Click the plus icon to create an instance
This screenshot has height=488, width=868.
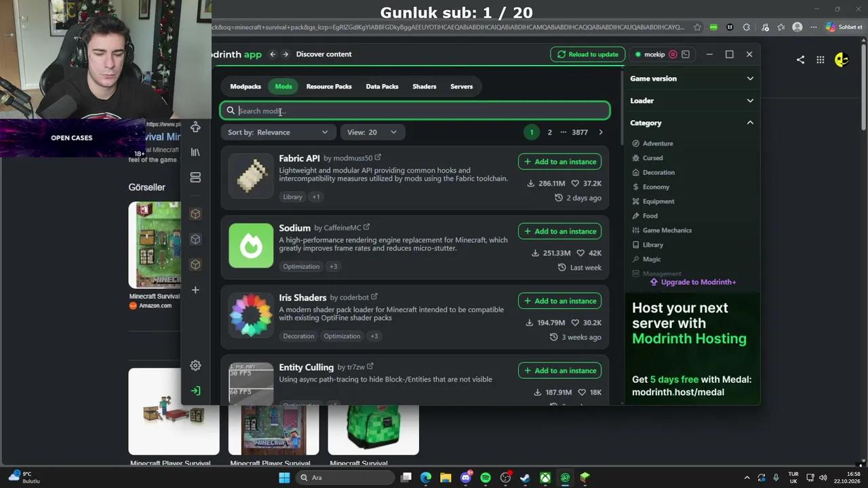point(195,290)
